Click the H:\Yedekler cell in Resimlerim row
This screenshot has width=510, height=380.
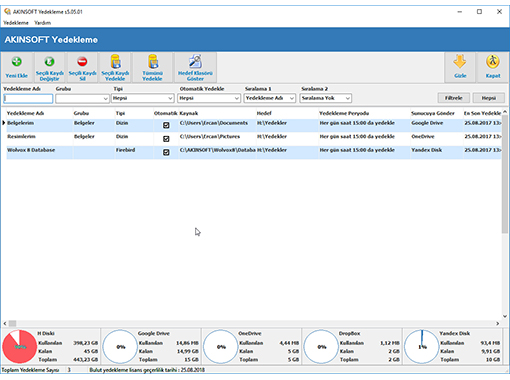coord(272,137)
